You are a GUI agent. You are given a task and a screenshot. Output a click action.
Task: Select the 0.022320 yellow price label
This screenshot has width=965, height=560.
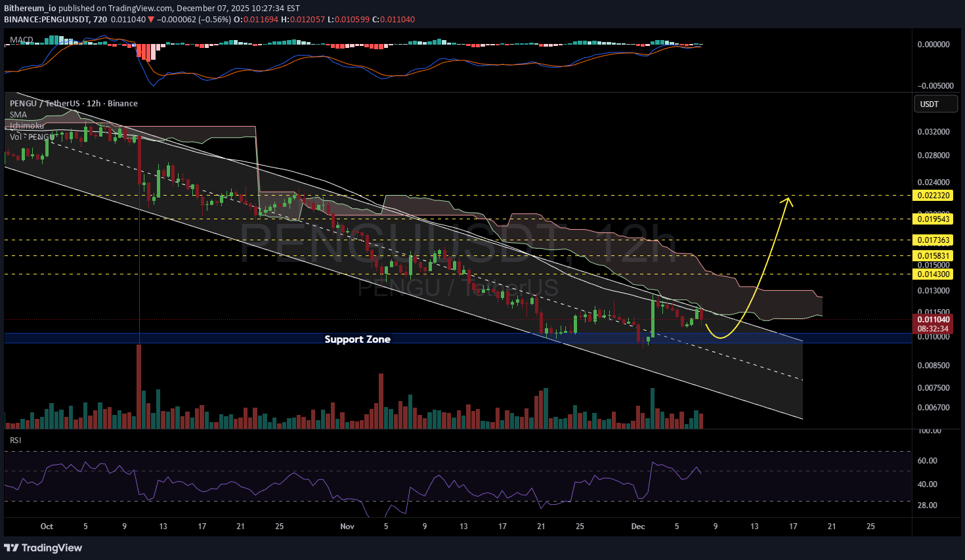tap(933, 196)
